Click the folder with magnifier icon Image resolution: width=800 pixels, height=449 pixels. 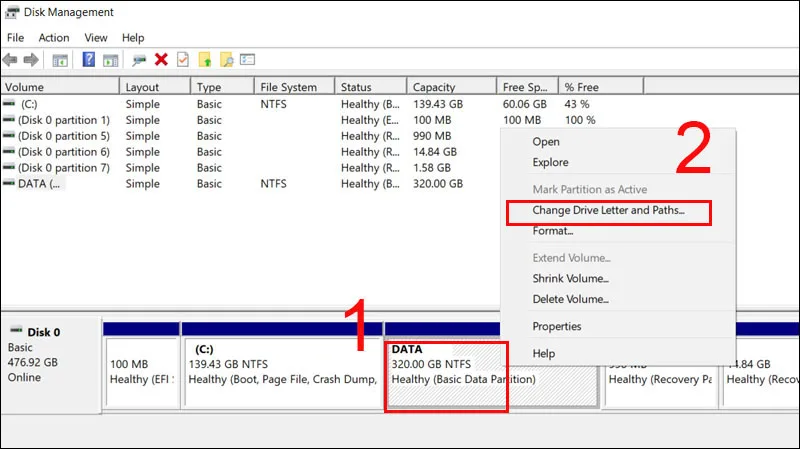(227, 60)
